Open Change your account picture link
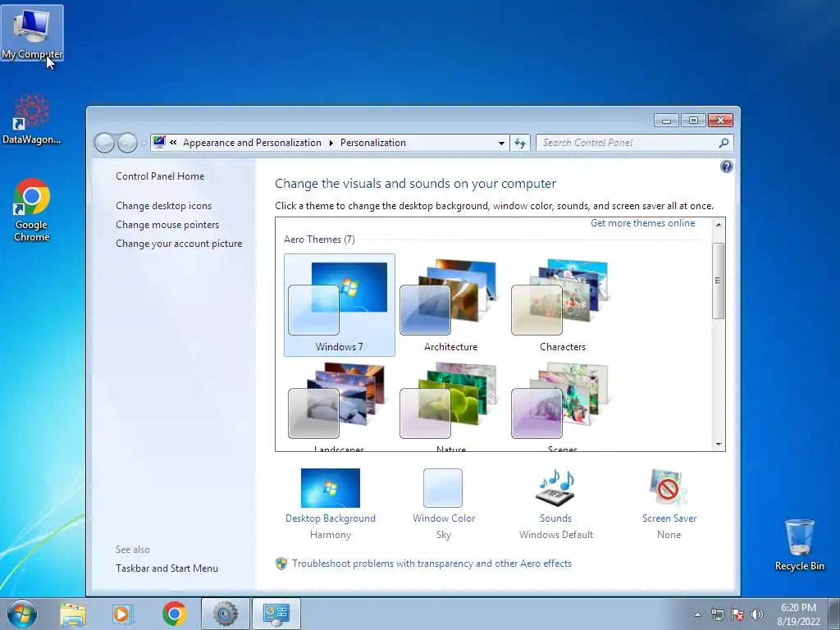The width and height of the screenshot is (840, 630). [179, 243]
